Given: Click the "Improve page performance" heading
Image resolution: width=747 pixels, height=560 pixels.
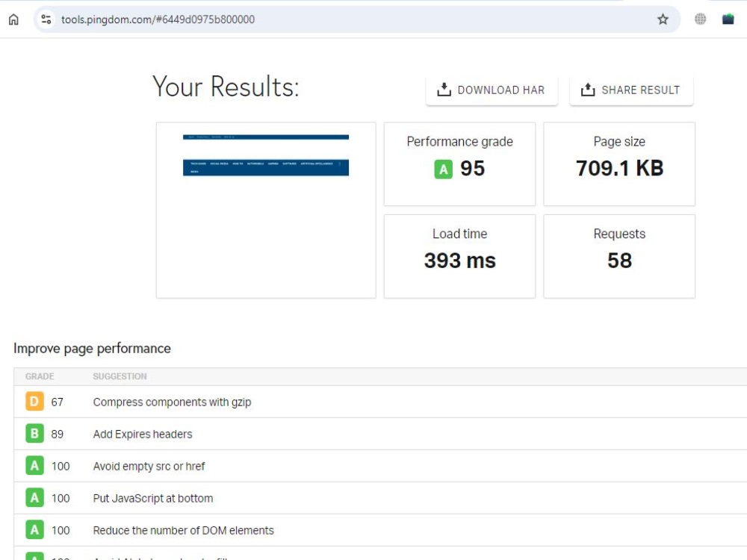Looking at the screenshot, I should click(x=92, y=349).
